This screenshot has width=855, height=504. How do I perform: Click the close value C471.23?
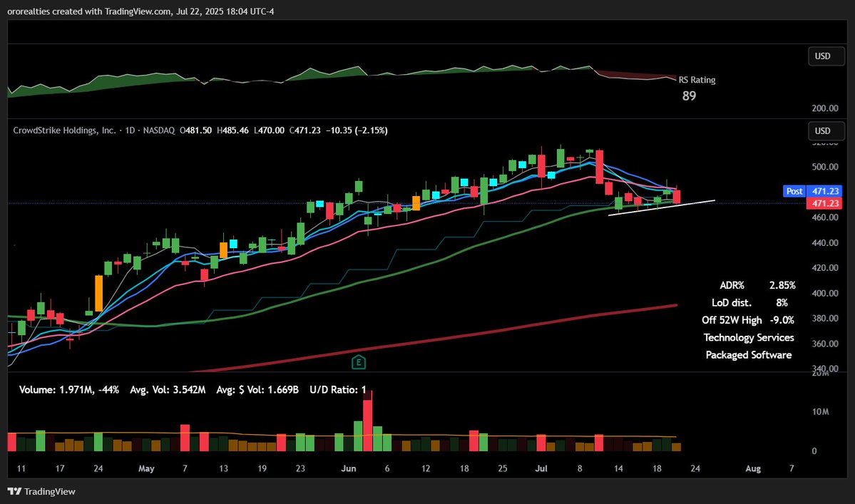pyautogui.click(x=304, y=130)
